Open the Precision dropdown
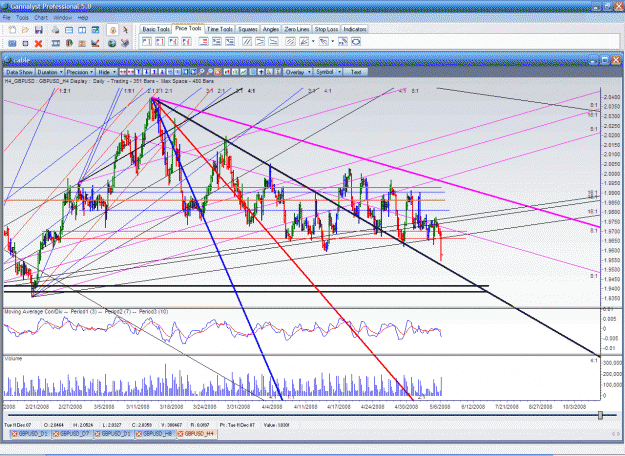Screen dimensions: 625x456 click(x=80, y=72)
